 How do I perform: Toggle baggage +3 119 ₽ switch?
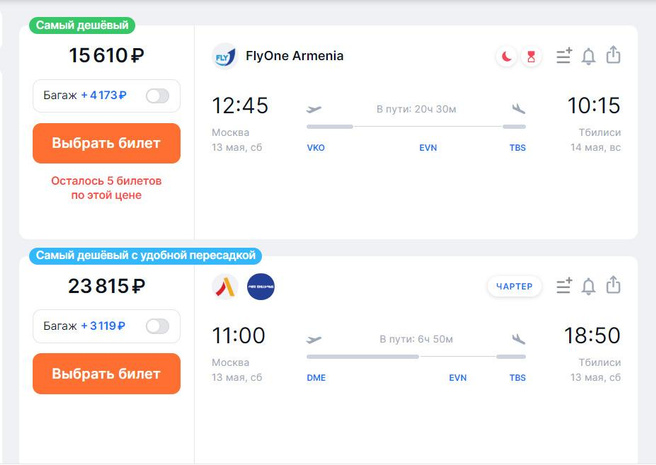pyautogui.click(x=158, y=326)
